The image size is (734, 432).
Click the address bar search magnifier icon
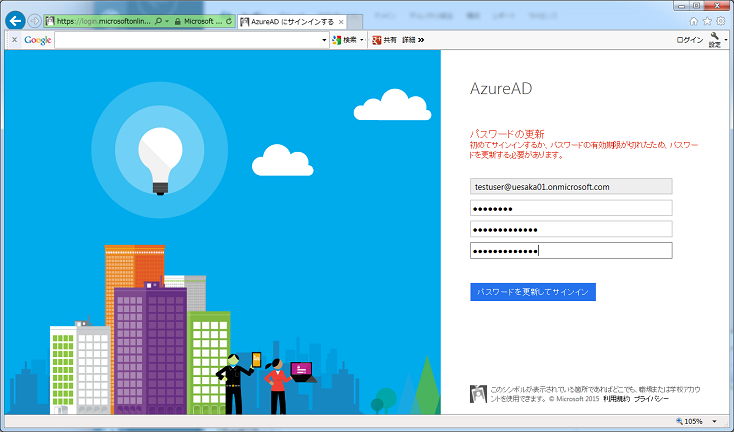[x=158, y=21]
